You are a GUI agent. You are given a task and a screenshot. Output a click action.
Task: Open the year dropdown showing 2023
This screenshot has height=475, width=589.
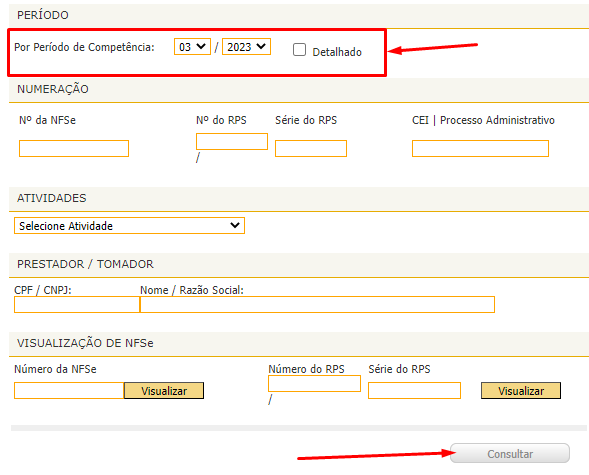[x=246, y=47]
